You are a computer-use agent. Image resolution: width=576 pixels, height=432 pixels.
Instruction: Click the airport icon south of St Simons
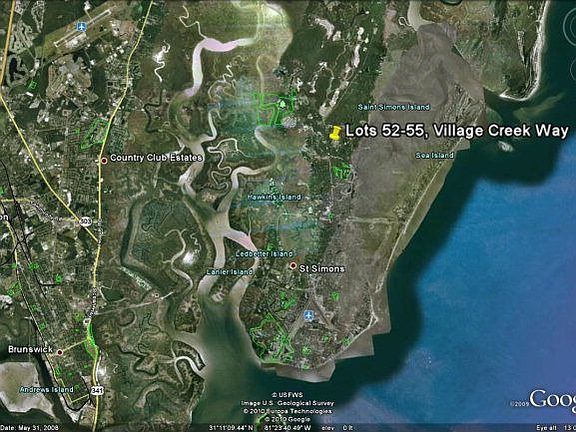pos(309,315)
